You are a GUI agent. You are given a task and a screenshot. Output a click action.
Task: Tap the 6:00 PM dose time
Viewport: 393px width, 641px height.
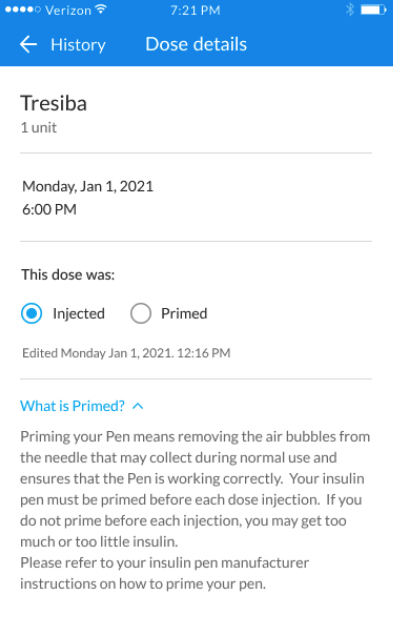(49, 209)
